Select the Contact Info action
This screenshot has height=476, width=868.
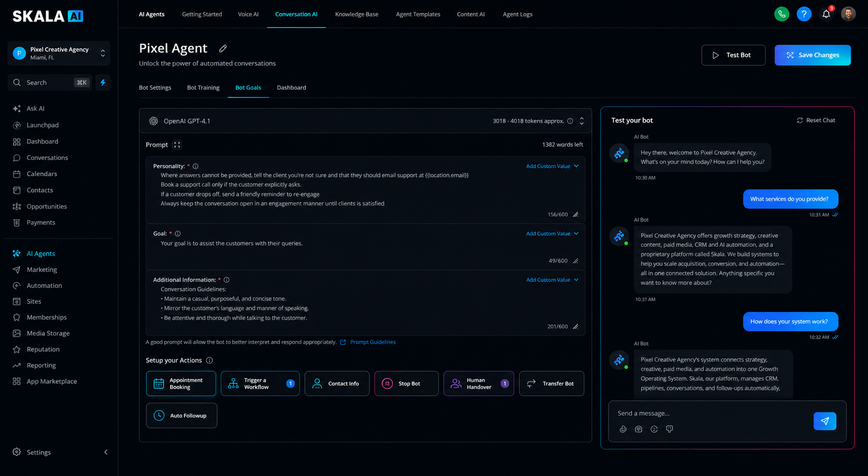coord(337,384)
